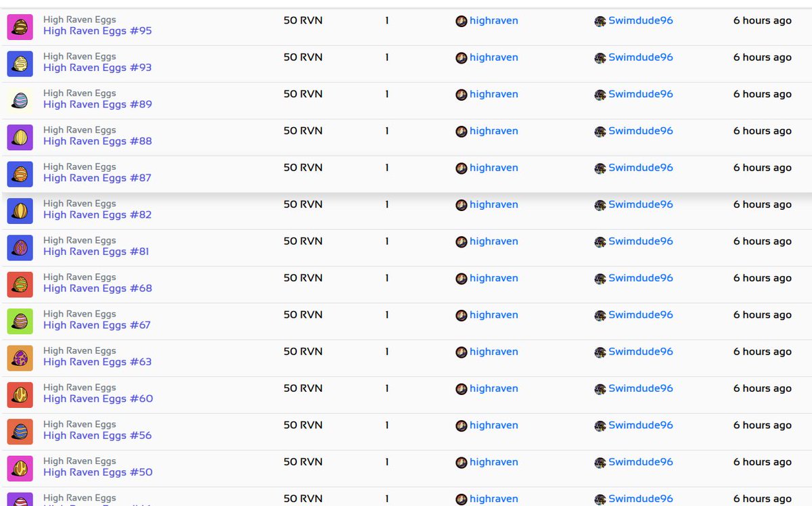The image size is (812, 506).
Task: Click highraven avatar icon in #68 row
Action: [x=461, y=278]
